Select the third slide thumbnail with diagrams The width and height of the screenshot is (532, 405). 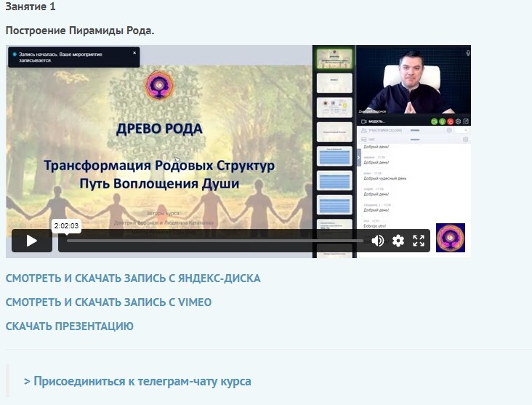click(x=334, y=107)
